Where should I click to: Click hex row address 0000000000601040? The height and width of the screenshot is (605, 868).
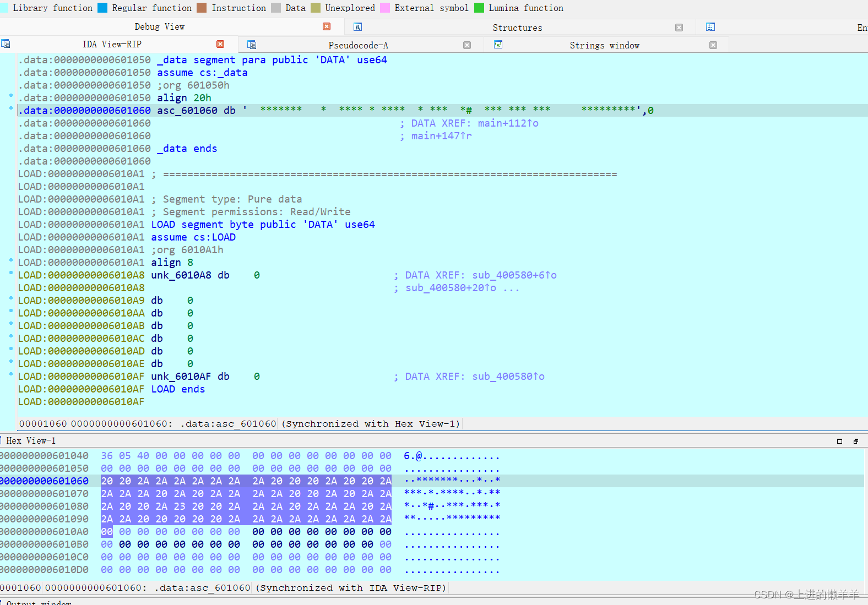(x=44, y=456)
